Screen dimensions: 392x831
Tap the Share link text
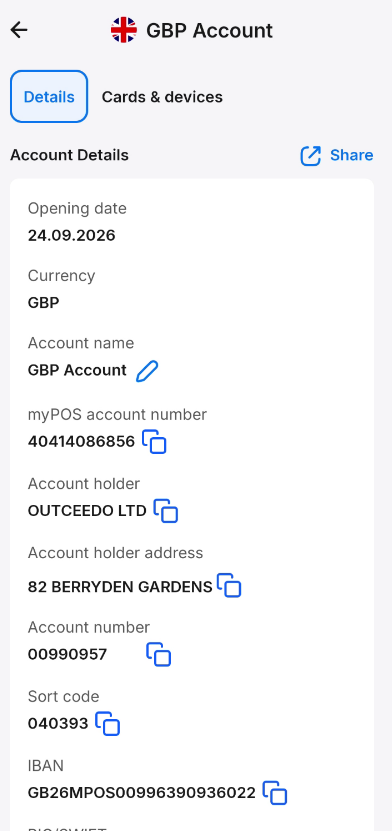coord(352,155)
